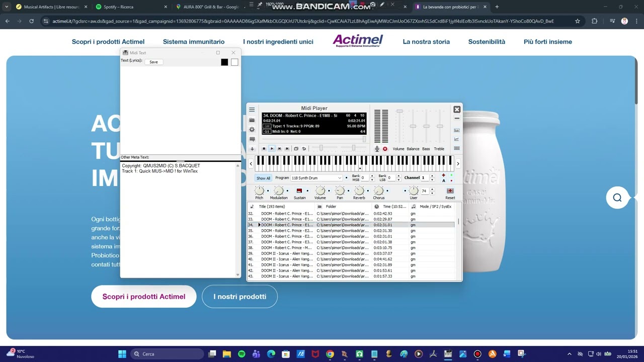Click the white 'Scopri i prodotti Actimel' button

tap(144, 297)
